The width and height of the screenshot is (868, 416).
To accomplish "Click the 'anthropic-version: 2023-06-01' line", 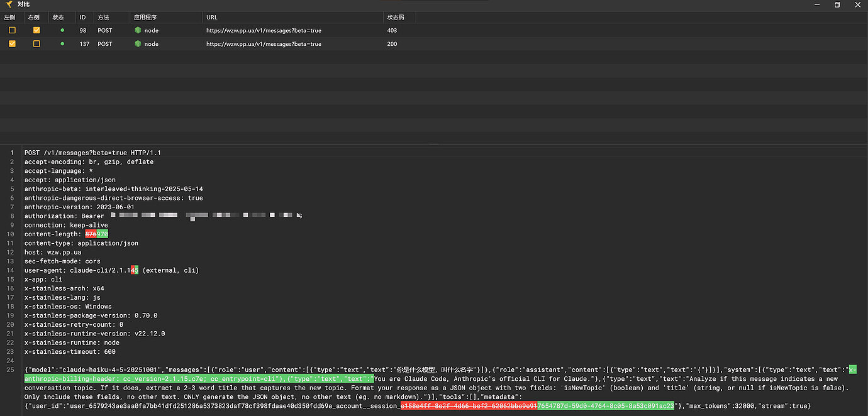I will pos(79,207).
